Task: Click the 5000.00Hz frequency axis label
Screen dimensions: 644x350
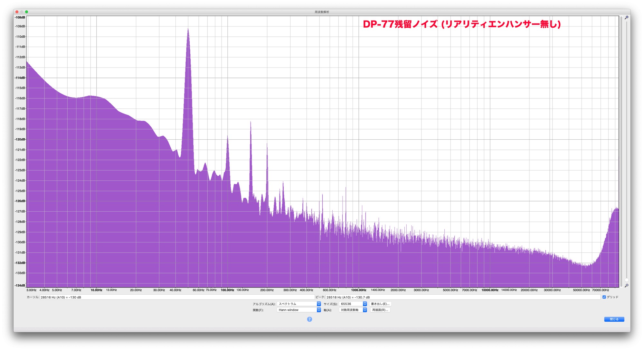Action: point(450,290)
